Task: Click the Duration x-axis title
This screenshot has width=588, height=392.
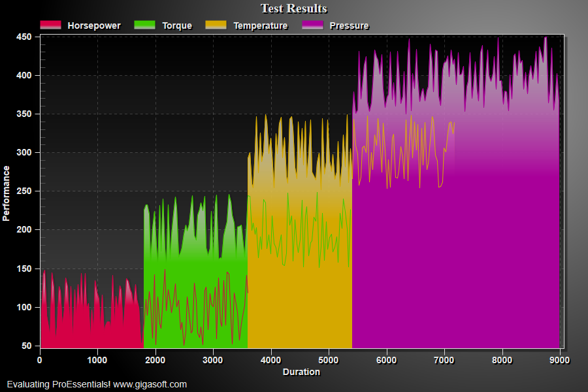Action: coord(301,372)
